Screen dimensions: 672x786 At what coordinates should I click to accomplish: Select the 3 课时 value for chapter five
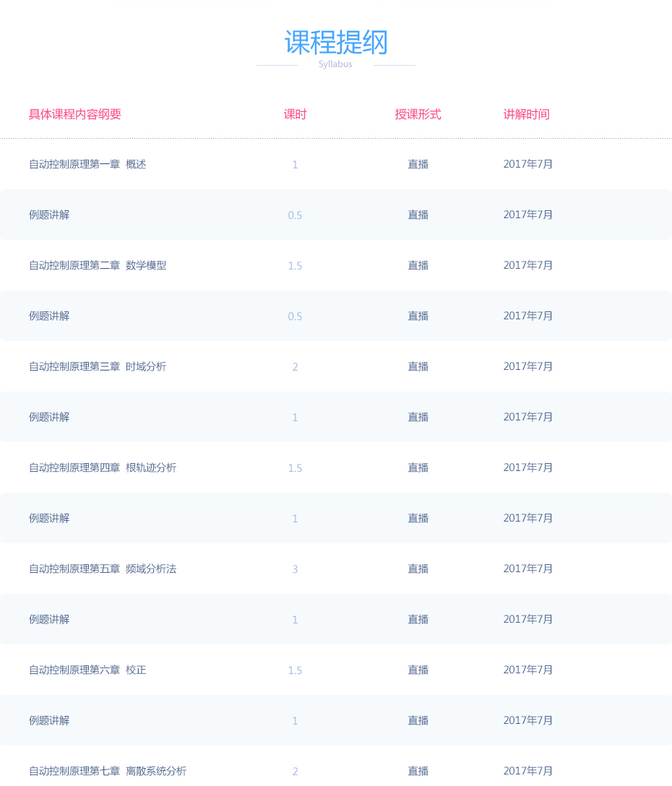[295, 569]
